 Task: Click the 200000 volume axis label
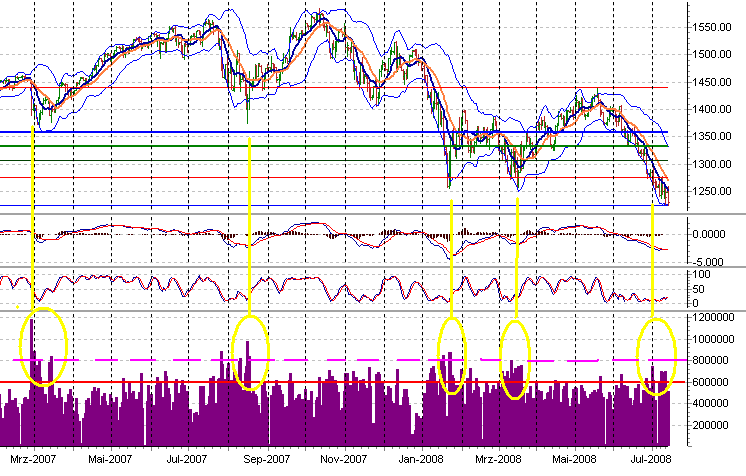(x=715, y=425)
